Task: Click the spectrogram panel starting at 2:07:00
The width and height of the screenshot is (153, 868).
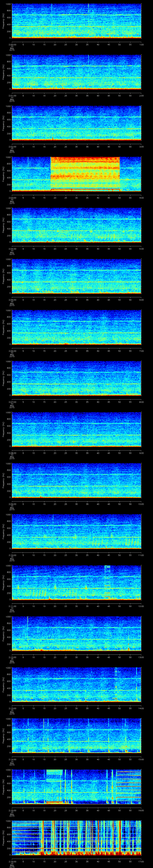Action: 76,378
